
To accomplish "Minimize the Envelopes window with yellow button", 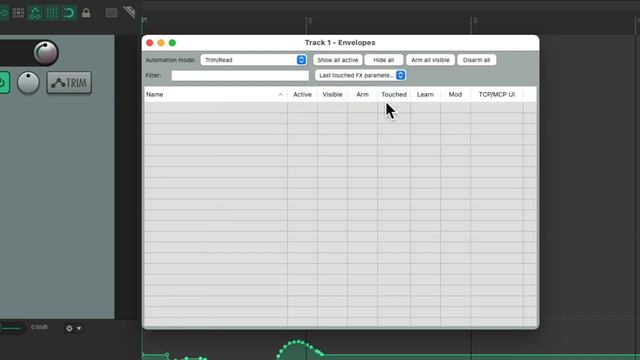I will point(161,43).
